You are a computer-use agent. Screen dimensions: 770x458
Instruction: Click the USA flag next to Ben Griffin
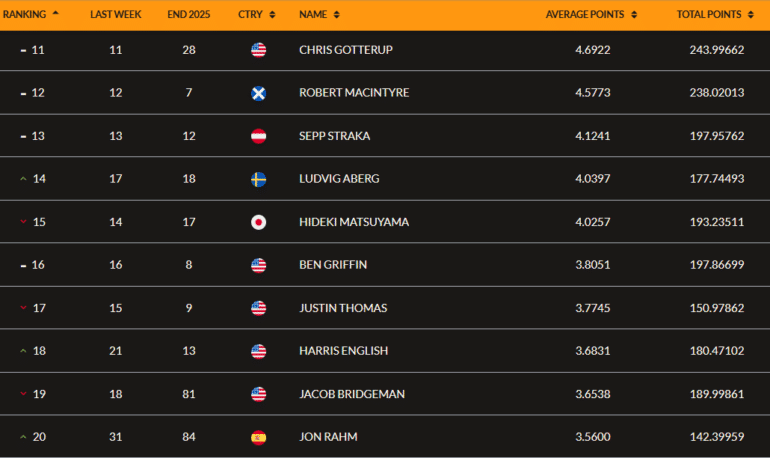pyautogui.click(x=258, y=265)
